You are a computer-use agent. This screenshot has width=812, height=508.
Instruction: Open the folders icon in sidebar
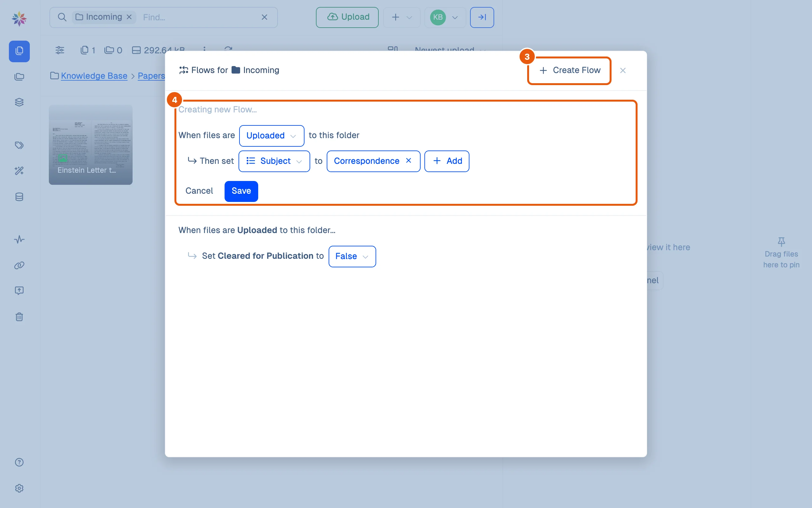19,77
